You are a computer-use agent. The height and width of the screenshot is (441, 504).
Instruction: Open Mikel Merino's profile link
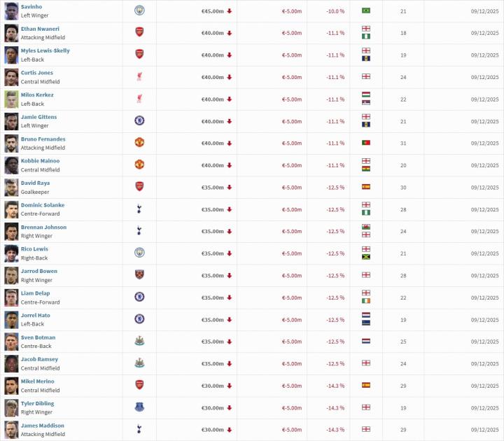coord(38,381)
